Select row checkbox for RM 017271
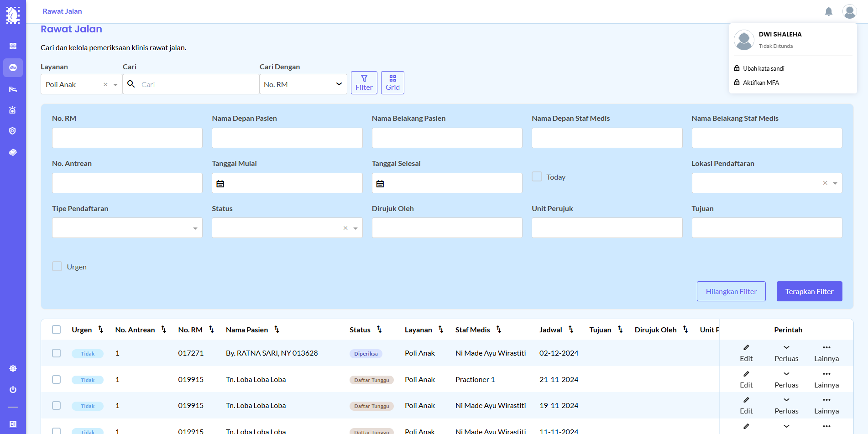868x434 pixels. [x=56, y=353]
